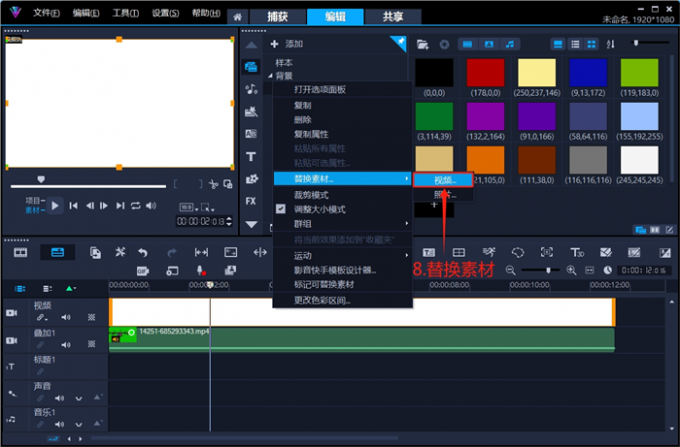680x447 pixels.
Task: Expand the 运动 submenu arrow
Action: (341, 256)
